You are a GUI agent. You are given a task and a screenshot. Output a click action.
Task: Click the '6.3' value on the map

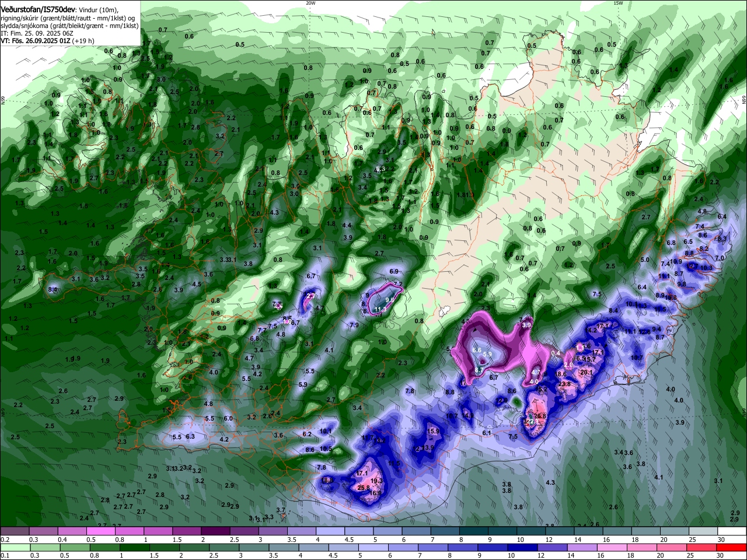(x=190, y=436)
